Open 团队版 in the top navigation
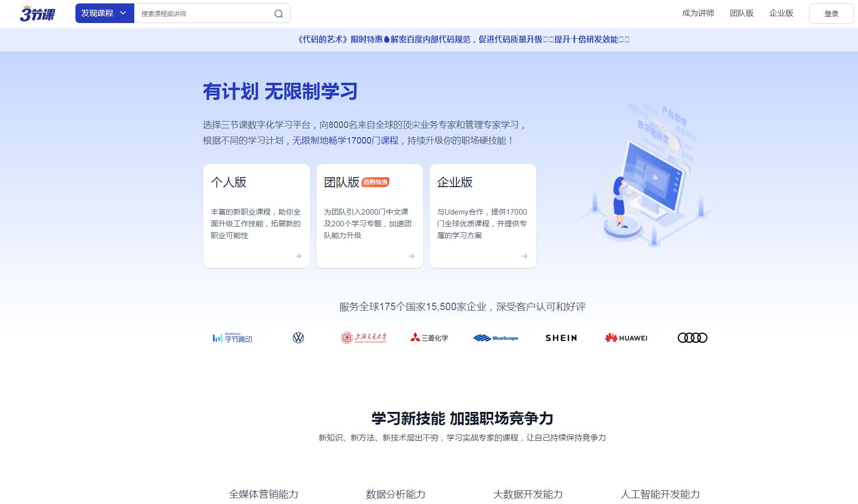The width and height of the screenshot is (858, 504). 741,13
